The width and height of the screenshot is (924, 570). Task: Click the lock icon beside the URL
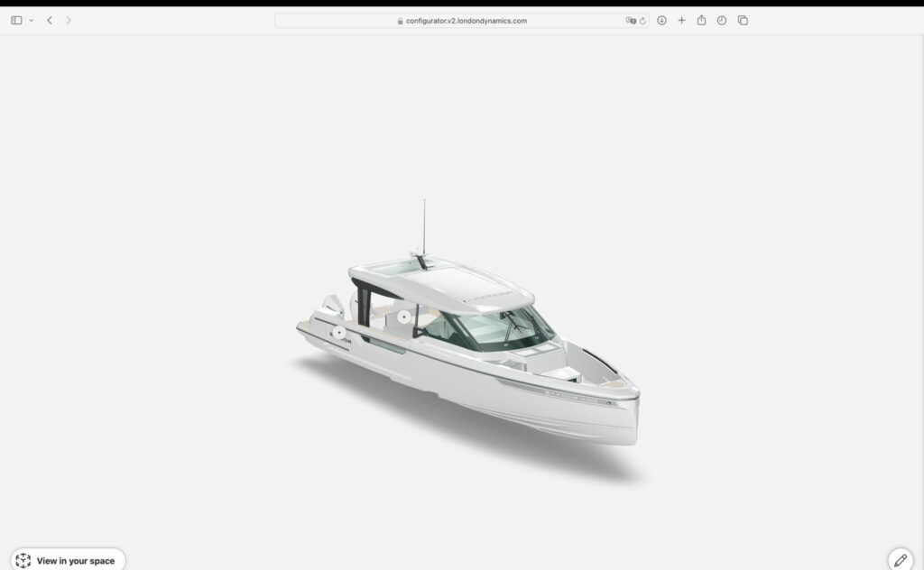coord(400,21)
